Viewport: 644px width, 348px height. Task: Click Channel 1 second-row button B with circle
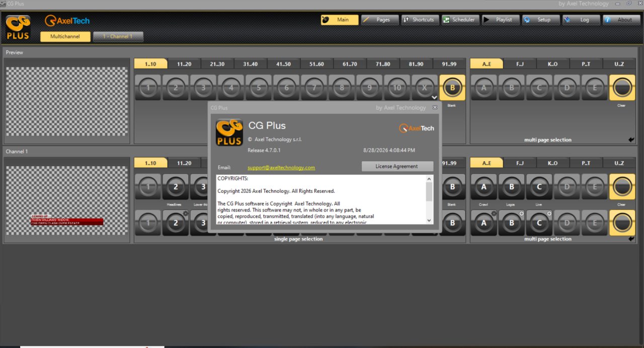click(x=512, y=223)
